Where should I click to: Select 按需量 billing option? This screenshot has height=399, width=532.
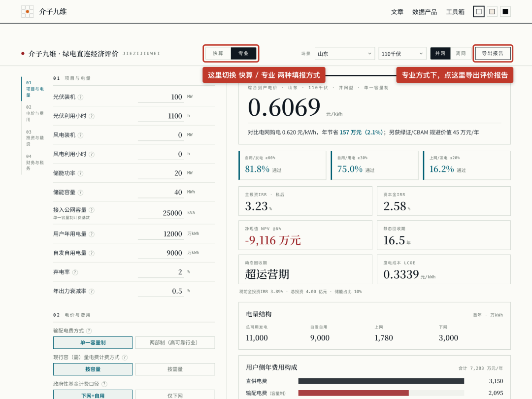(175, 369)
